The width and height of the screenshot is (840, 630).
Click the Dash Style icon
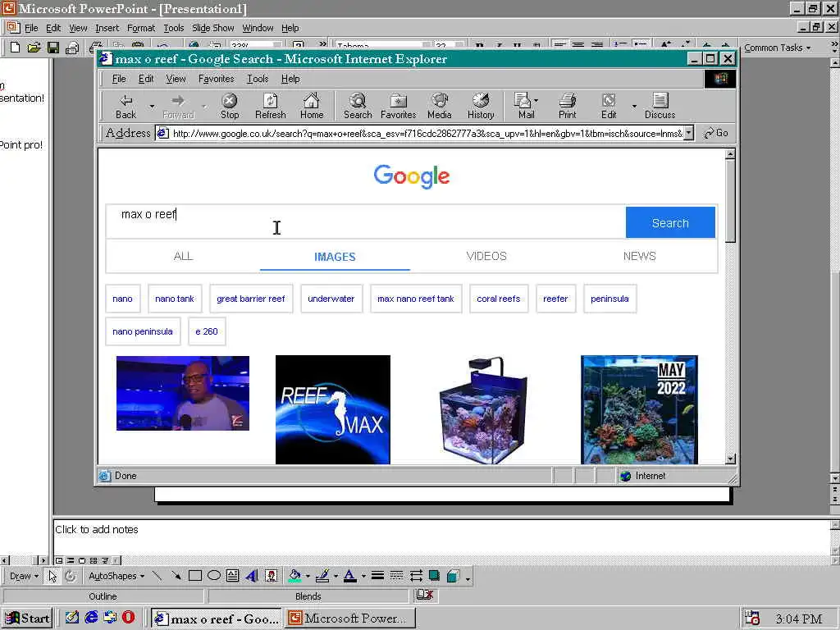(x=396, y=576)
